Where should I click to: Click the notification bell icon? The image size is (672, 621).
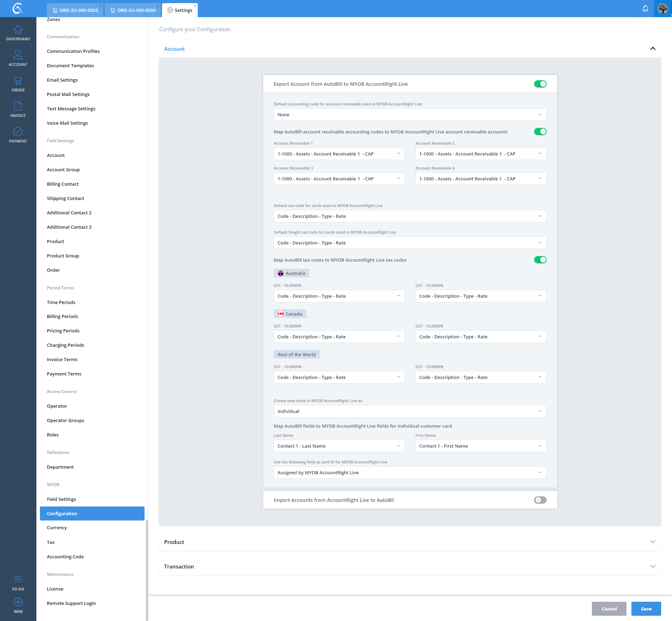pyautogui.click(x=645, y=8)
